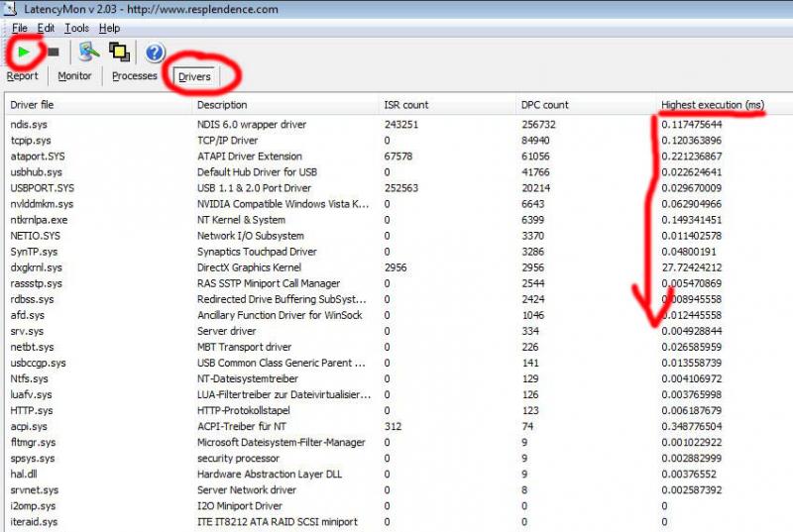The height and width of the screenshot is (532, 793).
Task: Click the 0.348776504 execution value
Action: coord(691,427)
